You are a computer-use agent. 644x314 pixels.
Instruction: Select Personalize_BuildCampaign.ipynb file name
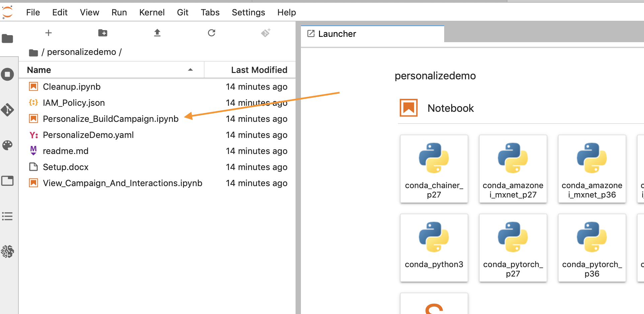coord(111,119)
